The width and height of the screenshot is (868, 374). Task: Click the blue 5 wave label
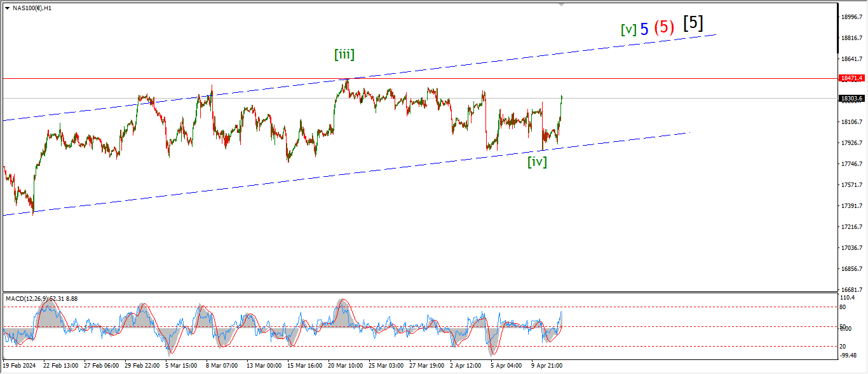[644, 29]
